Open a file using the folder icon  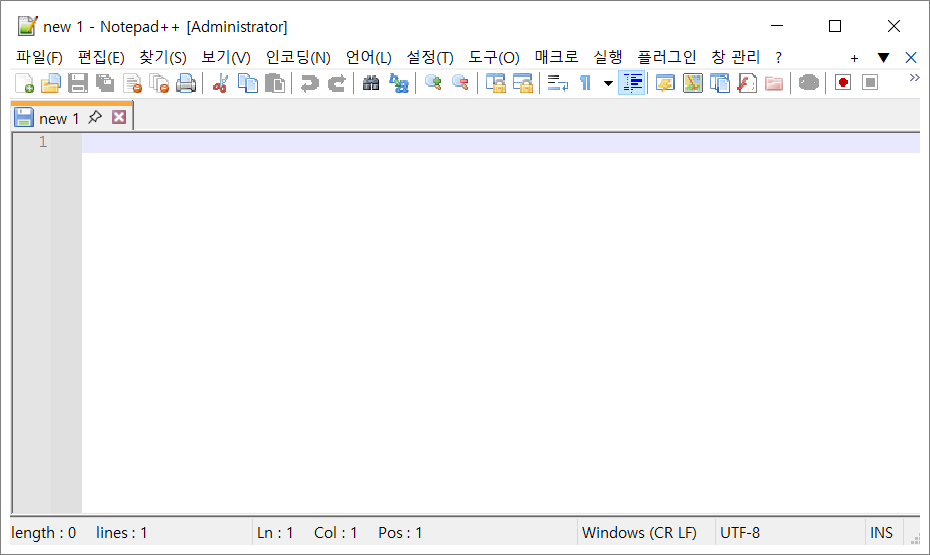50,83
